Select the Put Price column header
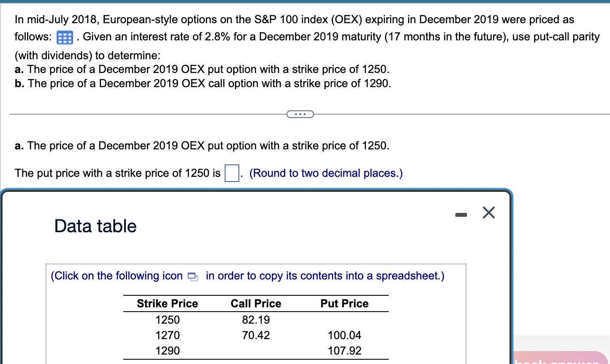The height and width of the screenshot is (364, 610). tap(344, 303)
